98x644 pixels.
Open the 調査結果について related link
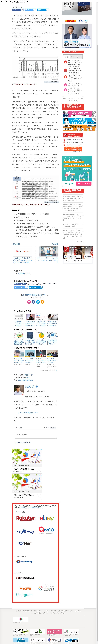click(x=24, y=274)
